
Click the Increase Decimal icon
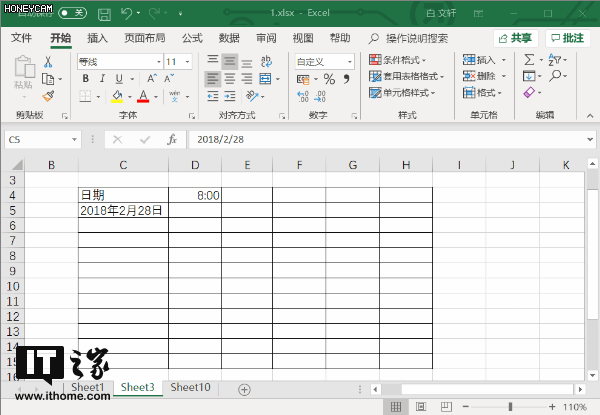[303, 96]
